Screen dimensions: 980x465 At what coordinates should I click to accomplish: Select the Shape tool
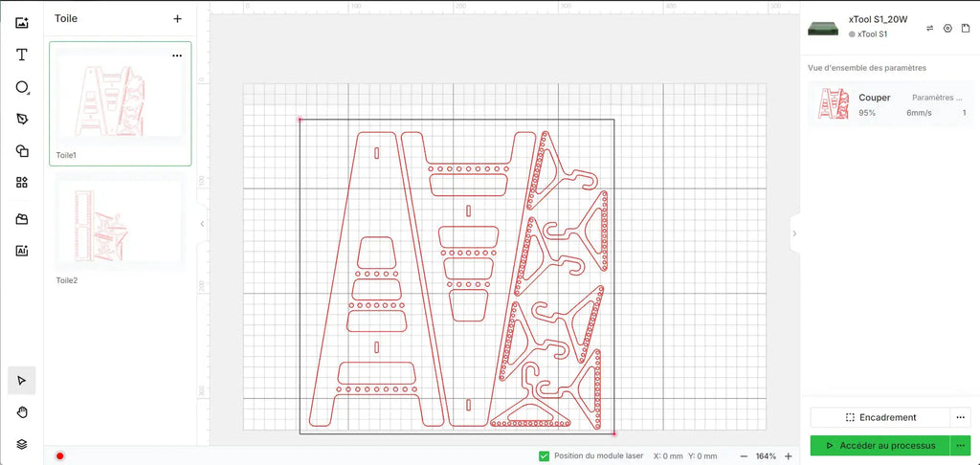pos(22,87)
